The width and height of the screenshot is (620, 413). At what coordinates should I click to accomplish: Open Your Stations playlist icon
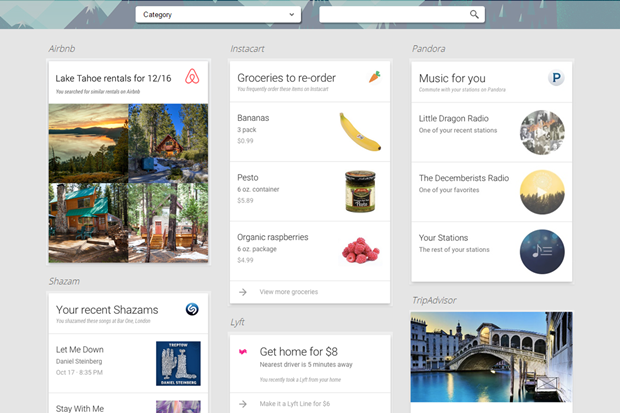click(542, 252)
